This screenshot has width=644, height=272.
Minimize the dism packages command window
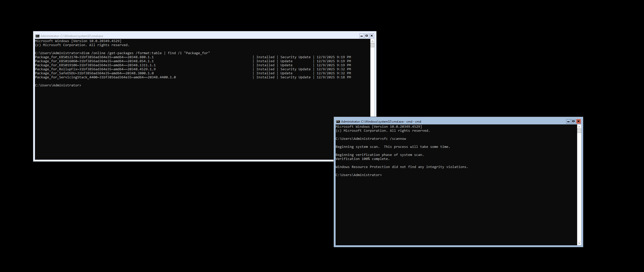click(x=361, y=36)
